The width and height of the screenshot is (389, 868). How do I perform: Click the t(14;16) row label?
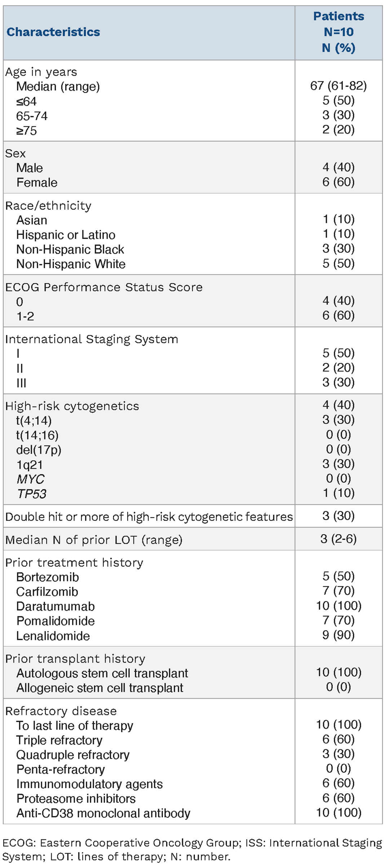(x=37, y=435)
